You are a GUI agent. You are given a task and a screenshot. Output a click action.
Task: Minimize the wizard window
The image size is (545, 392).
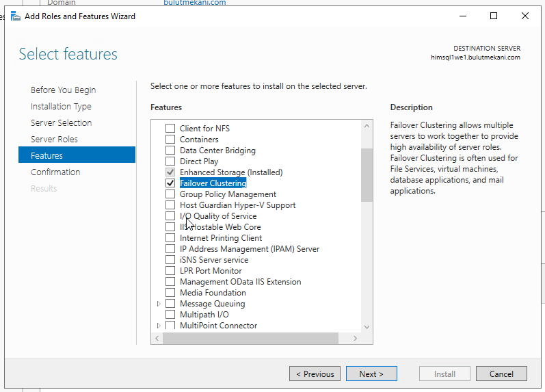click(x=463, y=16)
